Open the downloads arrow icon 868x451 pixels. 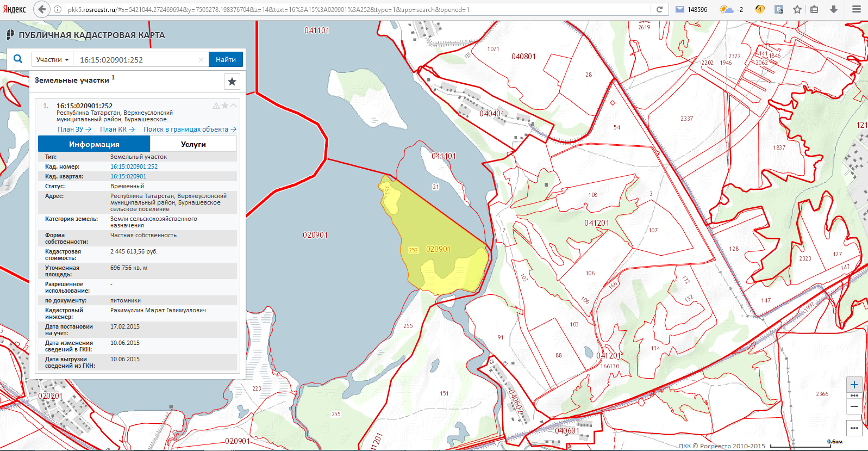[x=833, y=9]
